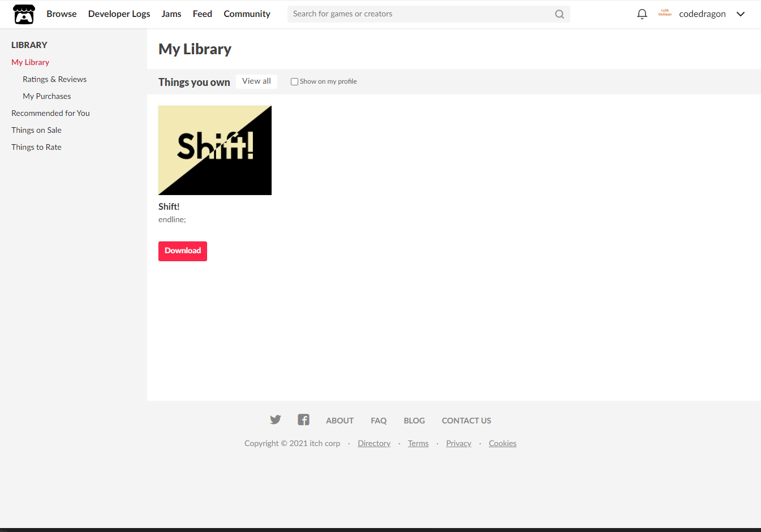Open the codedragon user avatar
The height and width of the screenshot is (532, 761).
tap(665, 14)
